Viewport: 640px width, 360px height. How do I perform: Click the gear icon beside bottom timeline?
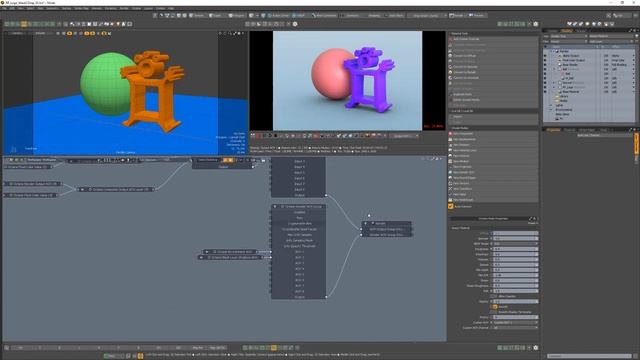[x=536, y=348]
